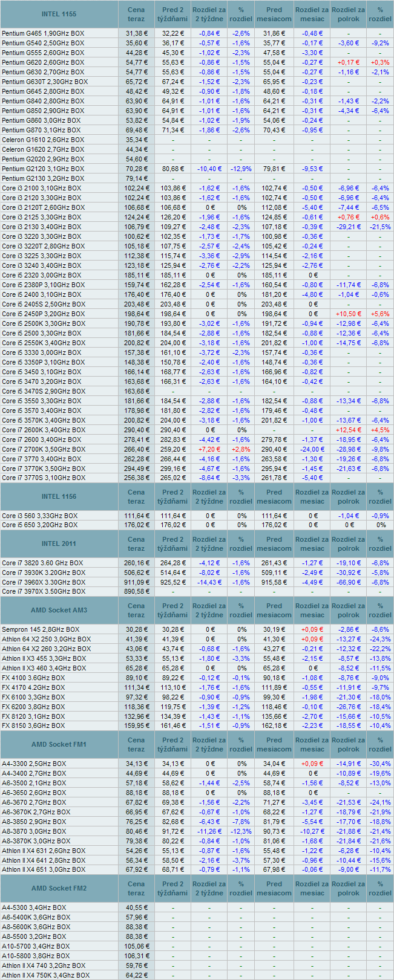Click "Core i3 560 3,33GHz BOX" name
This screenshot has height=980, width=394.
(40, 516)
